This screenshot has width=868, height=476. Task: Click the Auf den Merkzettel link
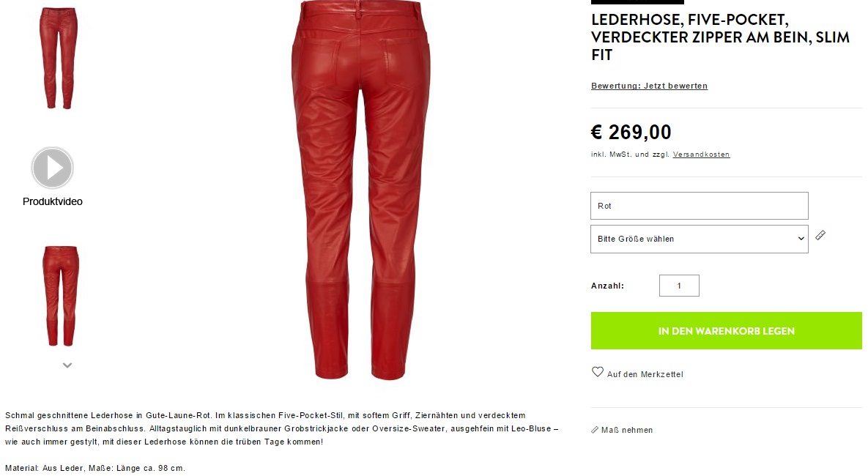[645, 374]
